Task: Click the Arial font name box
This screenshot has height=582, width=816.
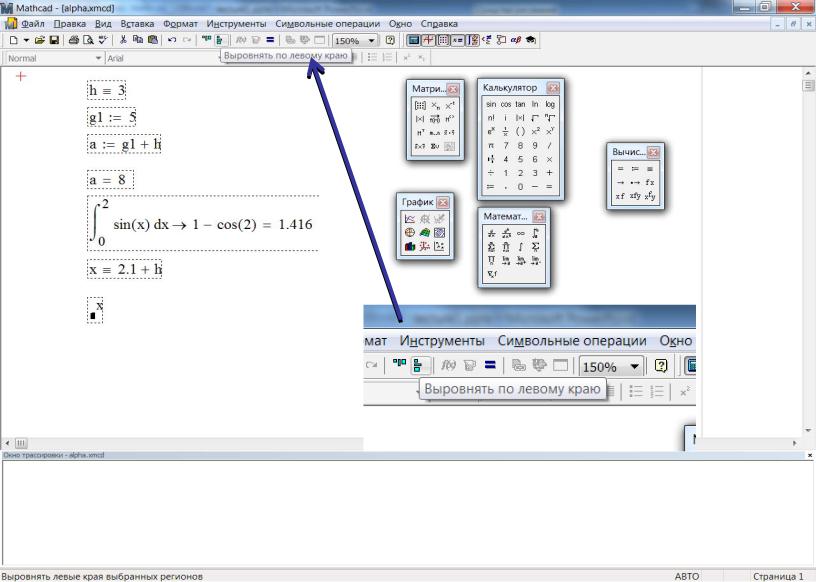Action: [162, 58]
